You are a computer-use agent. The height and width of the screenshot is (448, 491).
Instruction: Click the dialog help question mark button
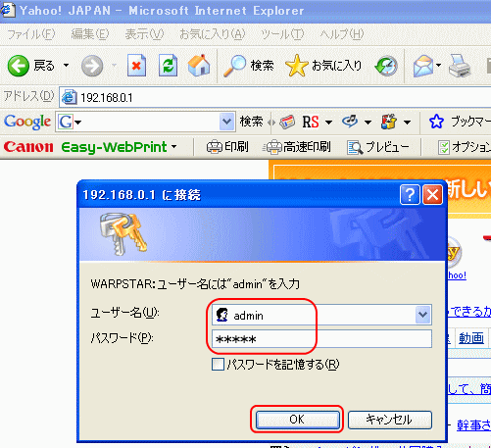[410, 195]
